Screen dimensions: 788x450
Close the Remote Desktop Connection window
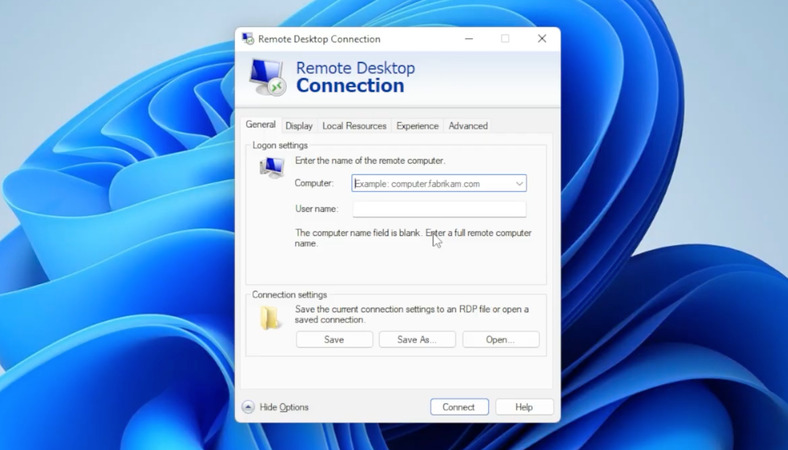[542, 39]
